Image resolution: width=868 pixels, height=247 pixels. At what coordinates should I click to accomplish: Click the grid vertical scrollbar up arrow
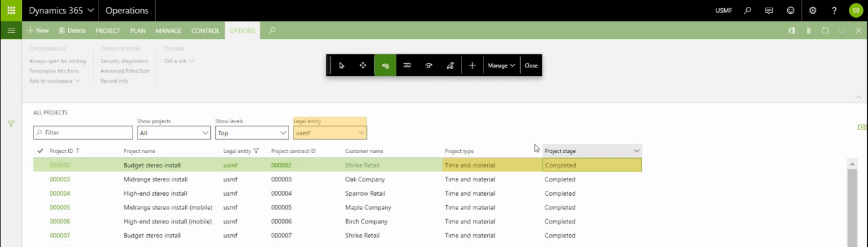(x=852, y=164)
